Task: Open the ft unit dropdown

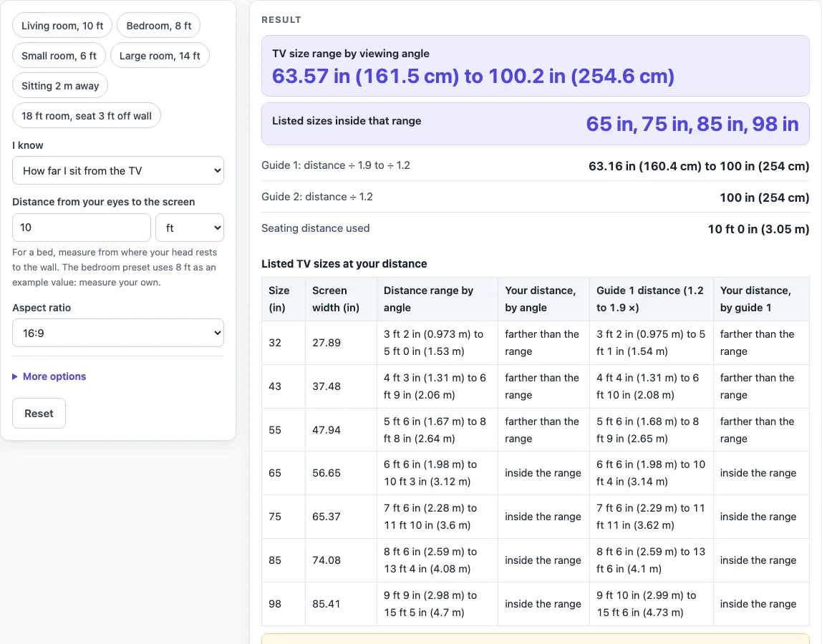Action: 190,228
